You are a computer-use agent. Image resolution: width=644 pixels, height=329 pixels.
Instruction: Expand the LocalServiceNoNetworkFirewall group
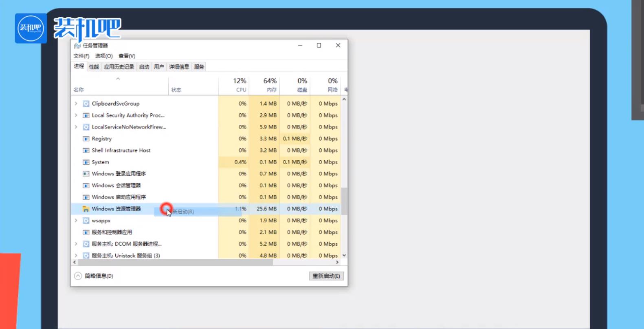pyautogui.click(x=76, y=127)
